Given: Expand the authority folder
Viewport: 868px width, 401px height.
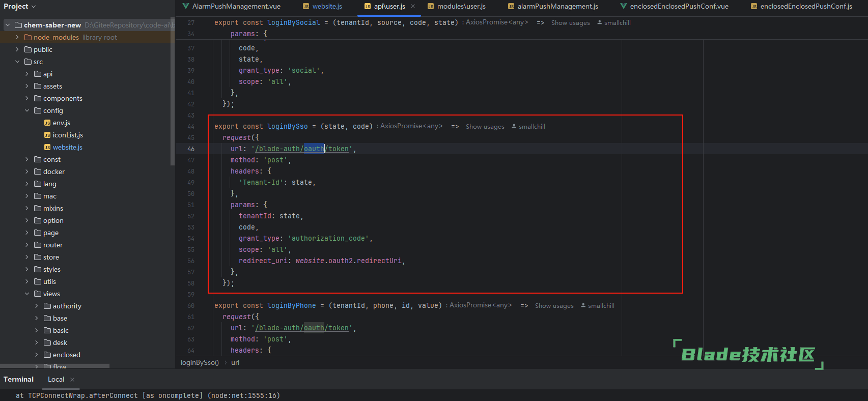Looking at the screenshot, I should pyautogui.click(x=37, y=306).
